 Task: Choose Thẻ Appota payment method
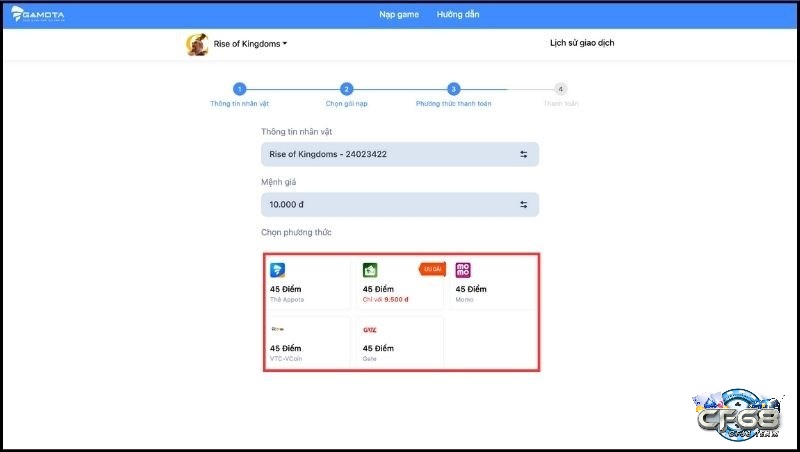[308, 283]
